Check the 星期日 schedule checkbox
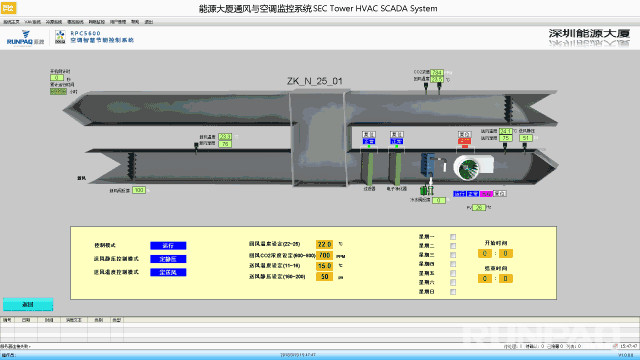This screenshot has height=360, width=640. (453, 292)
